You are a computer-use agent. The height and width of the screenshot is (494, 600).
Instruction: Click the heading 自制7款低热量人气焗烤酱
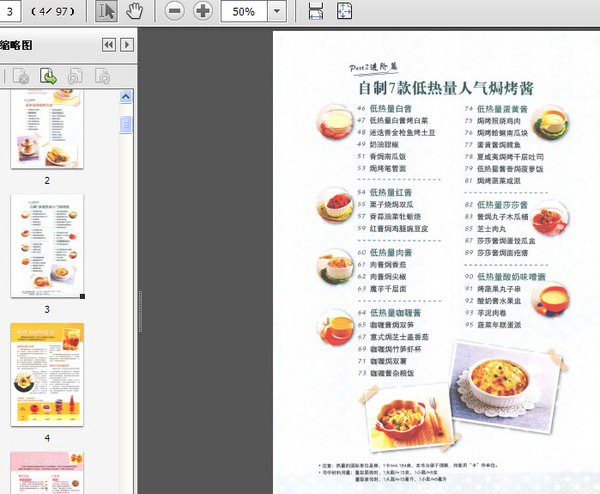pos(446,88)
